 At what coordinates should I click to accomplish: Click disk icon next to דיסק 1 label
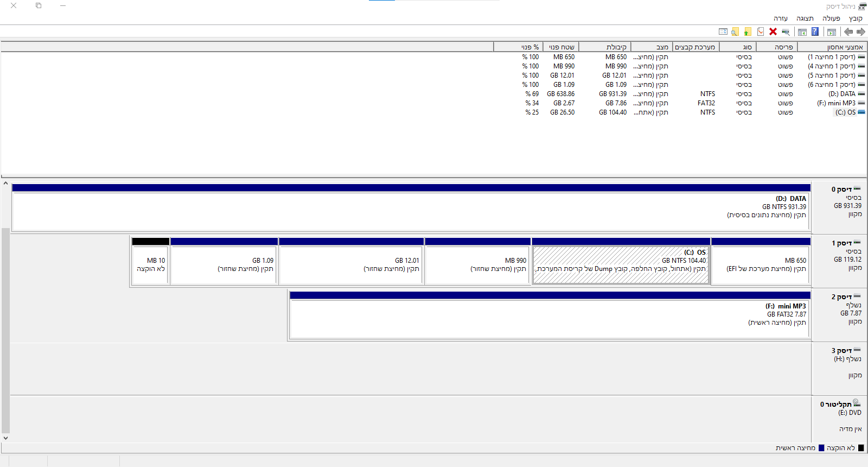[x=857, y=243]
